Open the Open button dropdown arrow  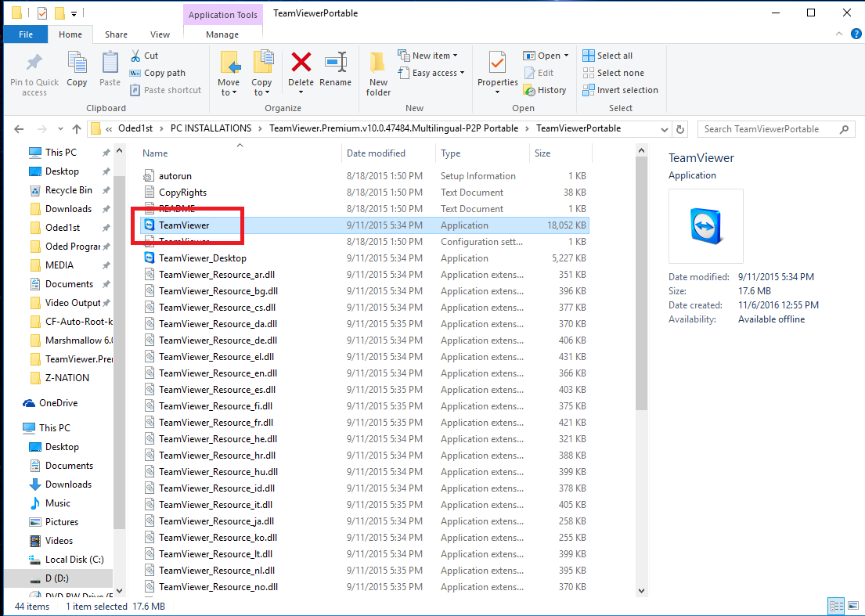pyautogui.click(x=566, y=56)
